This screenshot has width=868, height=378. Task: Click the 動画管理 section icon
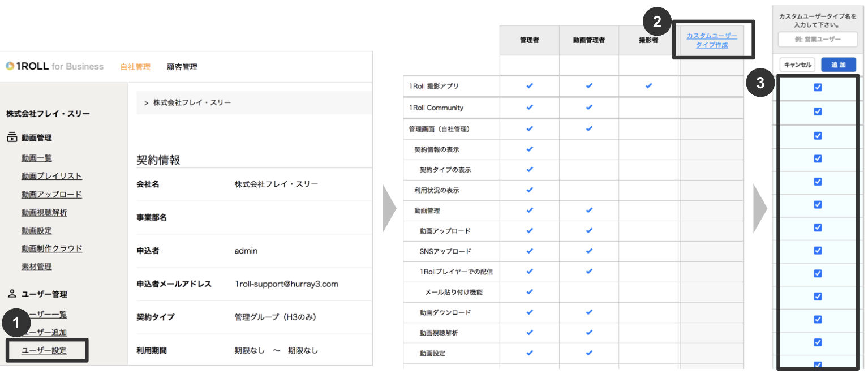pos(13,138)
